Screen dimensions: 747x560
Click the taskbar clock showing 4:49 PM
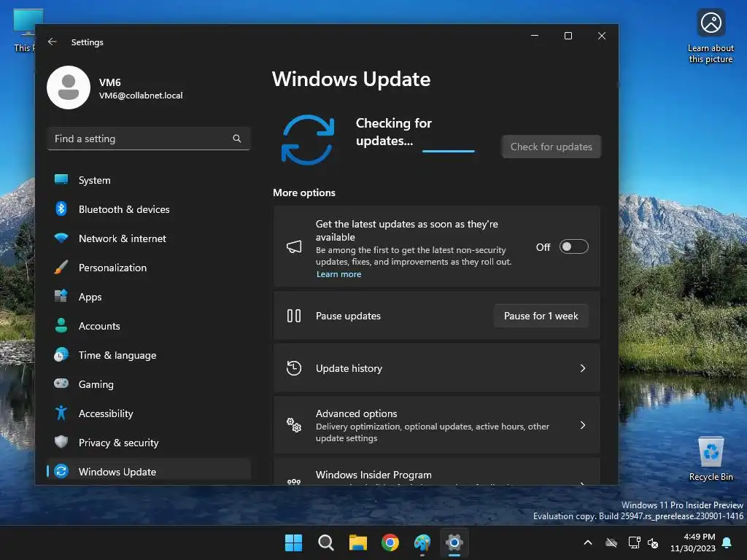pos(693,542)
